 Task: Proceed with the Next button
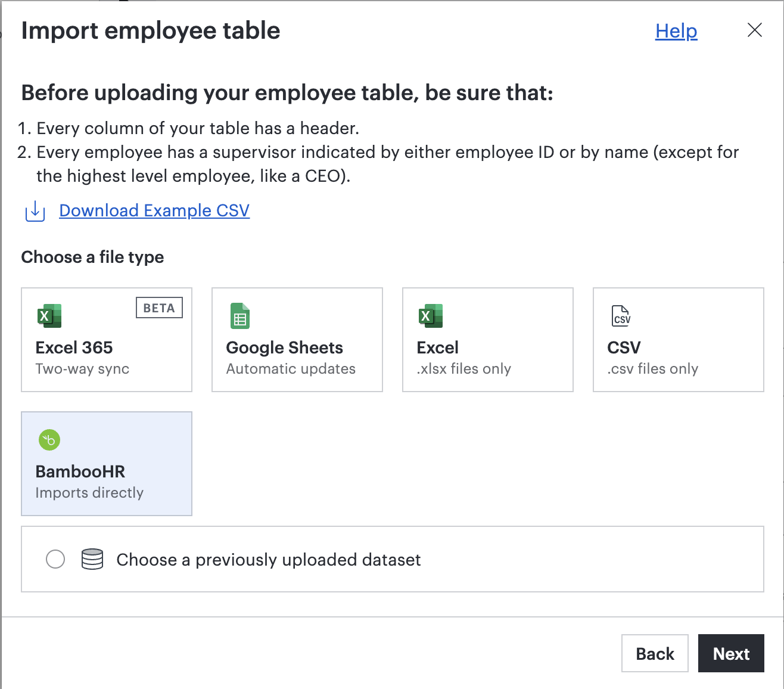click(731, 653)
